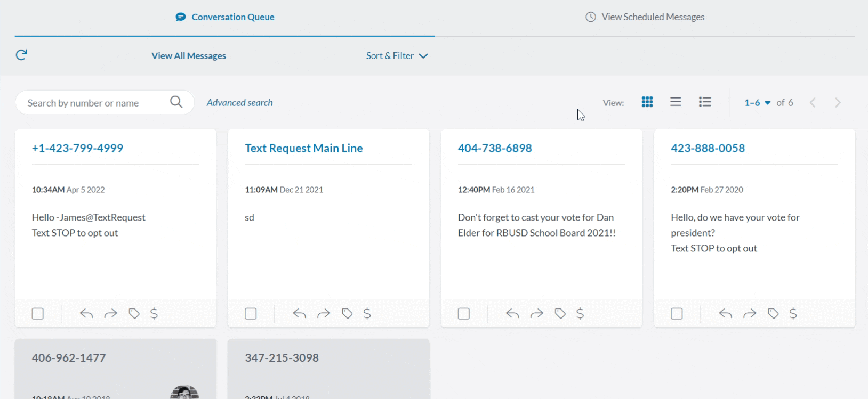
Task: Tag the 404-738-6898 conversation
Action: (x=560, y=314)
